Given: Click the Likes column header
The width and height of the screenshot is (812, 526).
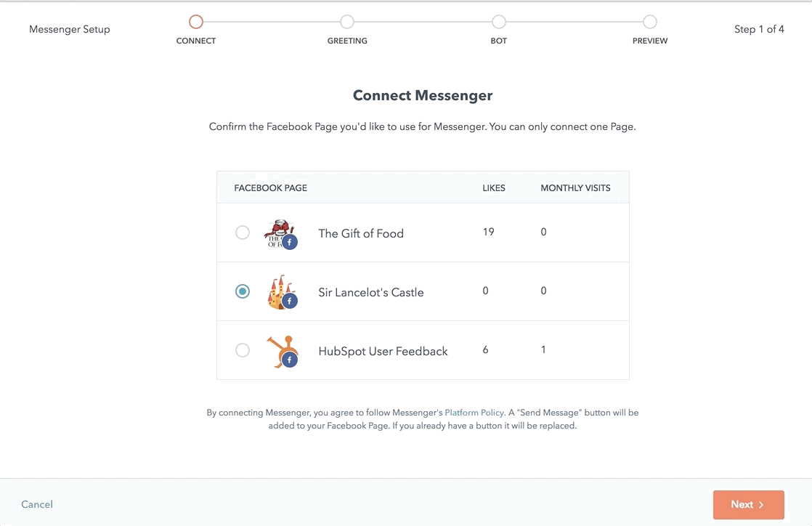Looking at the screenshot, I should (x=493, y=188).
